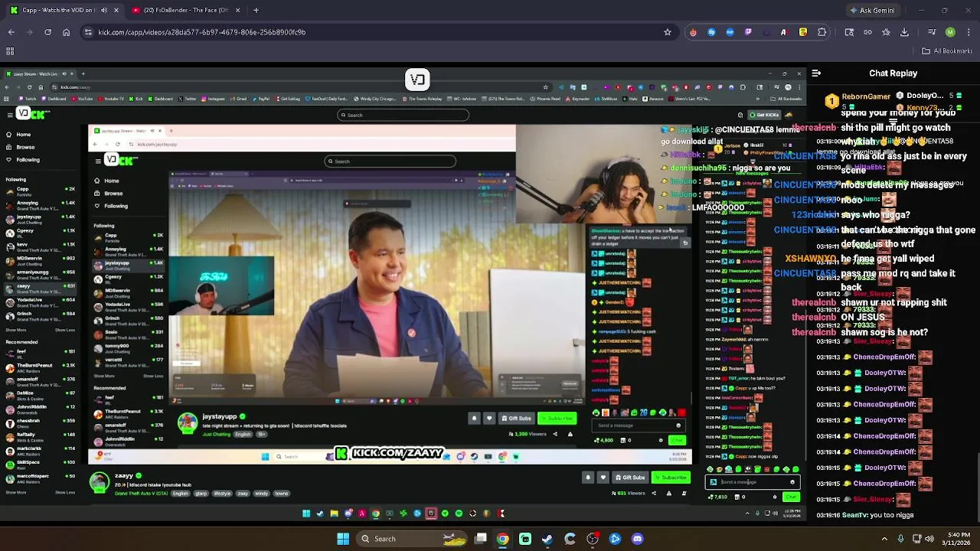The width and height of the screenshot is (980, 551).
Task: Open the yellow extension icon
Action: point(802,32)
